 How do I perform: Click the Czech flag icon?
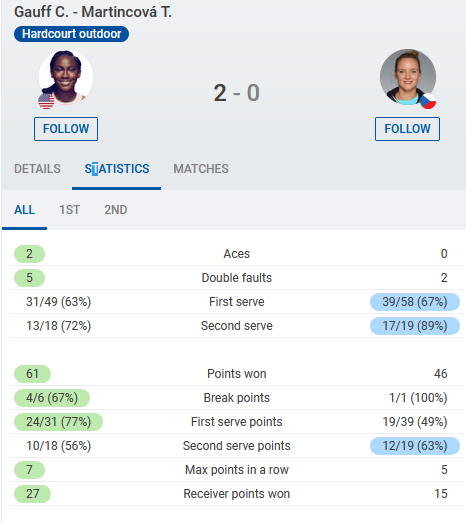tap(428, 101)
